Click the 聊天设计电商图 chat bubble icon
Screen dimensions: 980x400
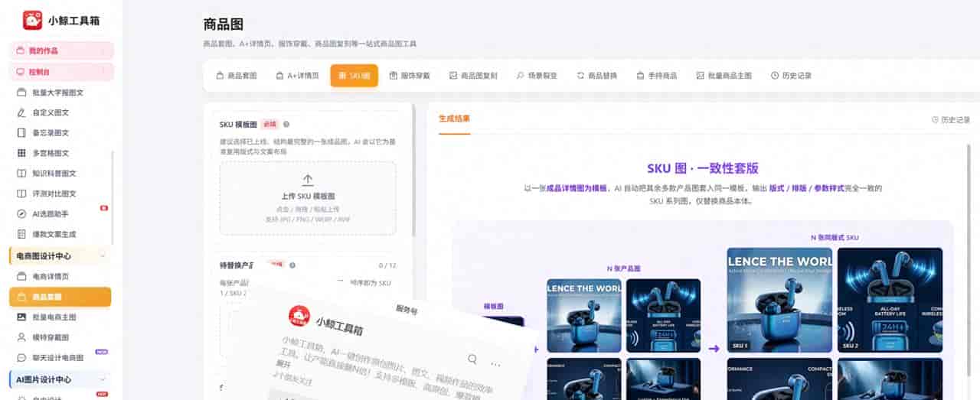click(21, 357)
